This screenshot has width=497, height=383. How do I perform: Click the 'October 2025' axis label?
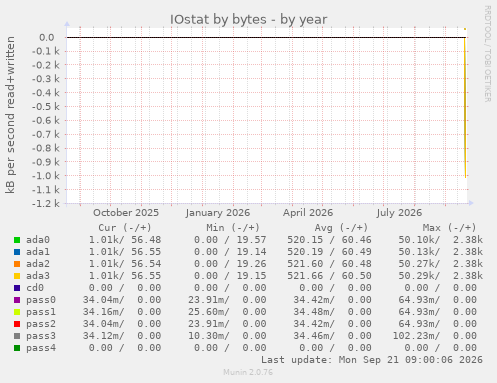point(126,213)
